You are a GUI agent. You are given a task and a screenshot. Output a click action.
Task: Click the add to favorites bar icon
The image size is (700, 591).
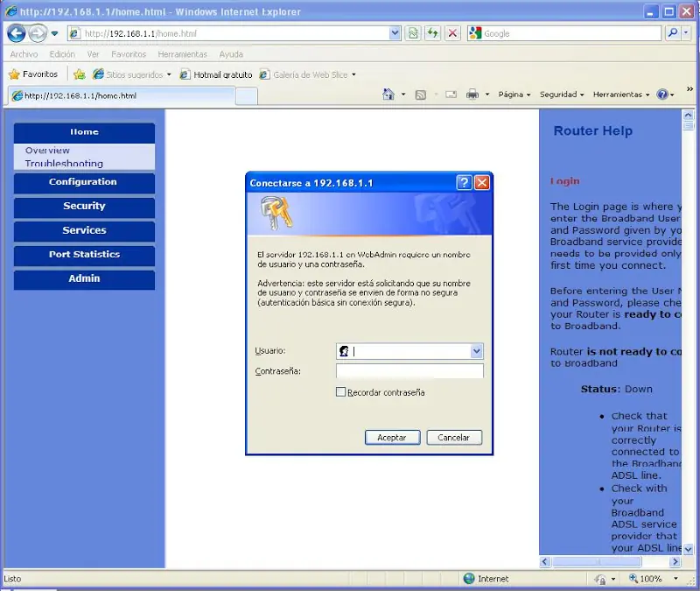coord(80,74)
